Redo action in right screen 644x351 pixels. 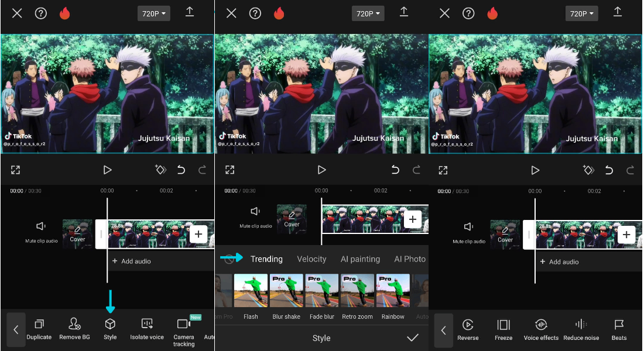pyautogui.click(x=630, y=170)
